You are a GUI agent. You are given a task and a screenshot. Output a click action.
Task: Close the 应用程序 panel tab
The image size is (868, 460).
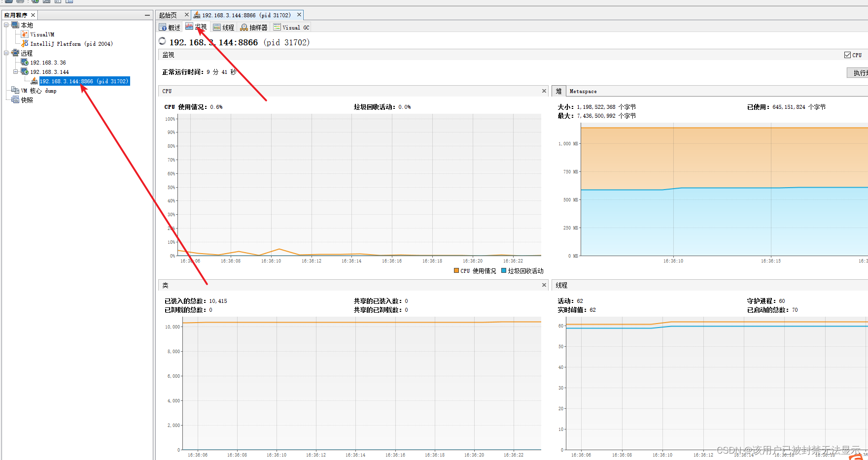pyautogui.click(x=33, y=15)
